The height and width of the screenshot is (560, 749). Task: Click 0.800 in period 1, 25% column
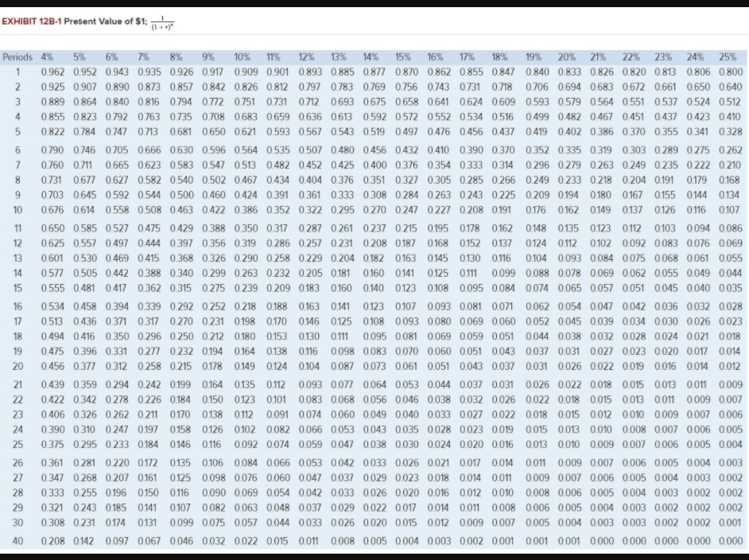pyautogui.click(x=731, y=72)
